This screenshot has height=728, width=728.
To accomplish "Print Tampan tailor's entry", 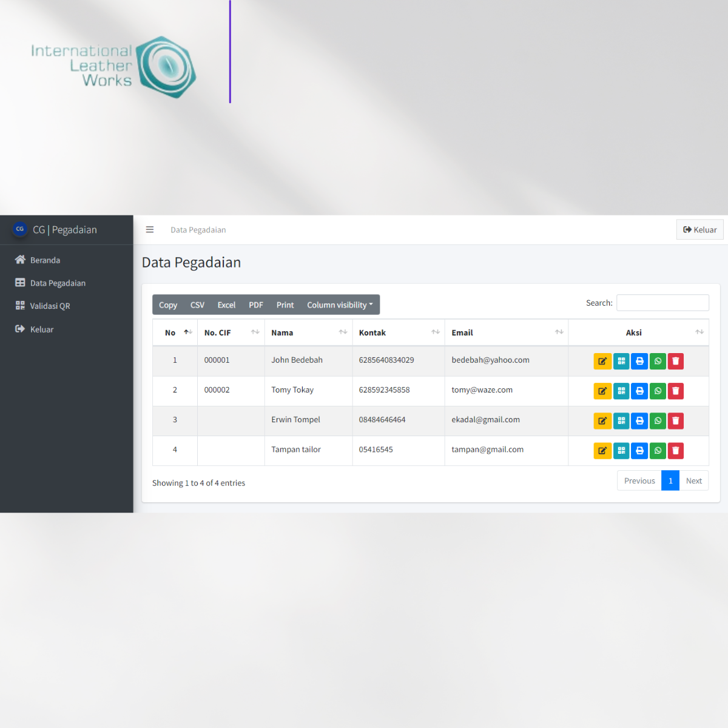I will click(639, 451).
